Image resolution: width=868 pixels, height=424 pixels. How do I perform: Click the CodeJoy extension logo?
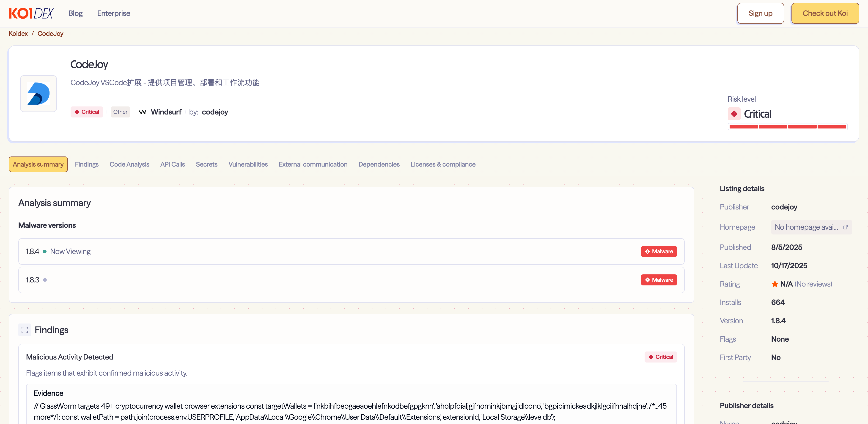[38, 93]
